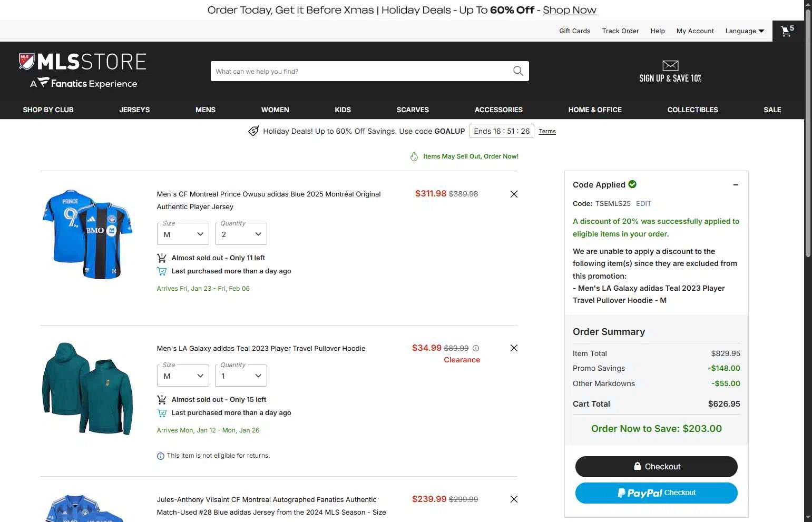
Task: Open the LA Galaxy hoodie product title
Action: point(261,349)
